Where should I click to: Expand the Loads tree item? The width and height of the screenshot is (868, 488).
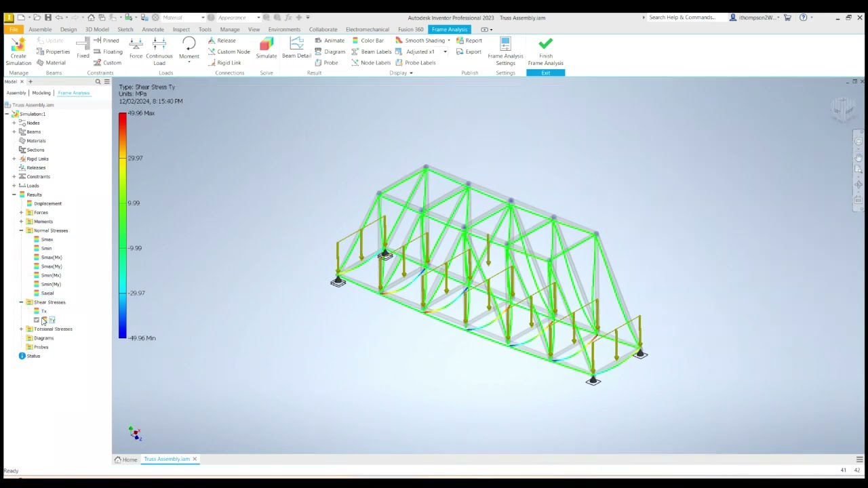click(x=14, y=185)
